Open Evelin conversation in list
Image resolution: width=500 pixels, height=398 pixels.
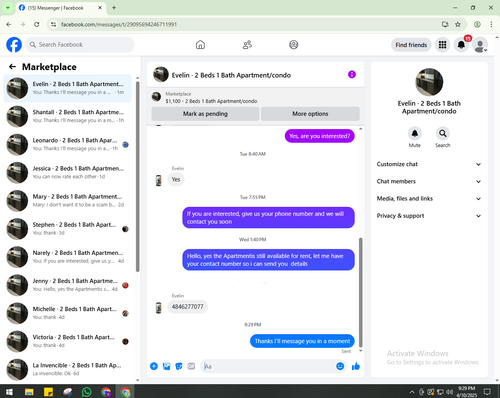(x=67, y=88)
